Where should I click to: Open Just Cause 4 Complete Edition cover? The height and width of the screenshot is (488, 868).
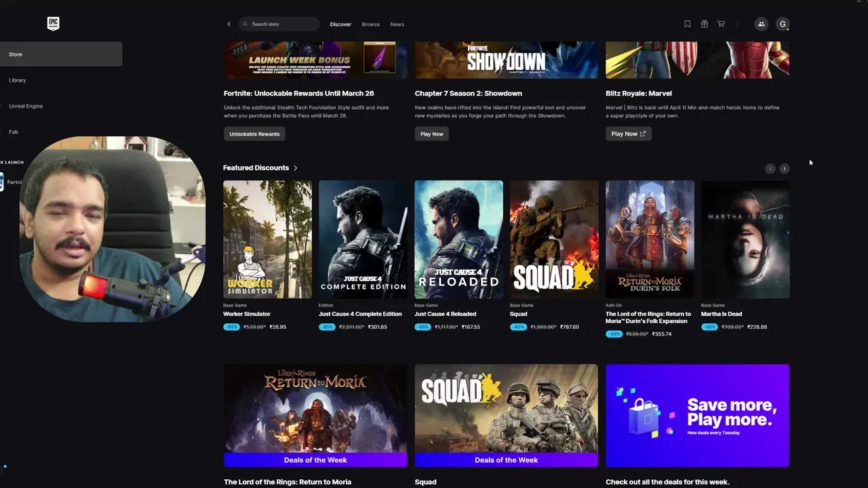(x=363, y=239)
